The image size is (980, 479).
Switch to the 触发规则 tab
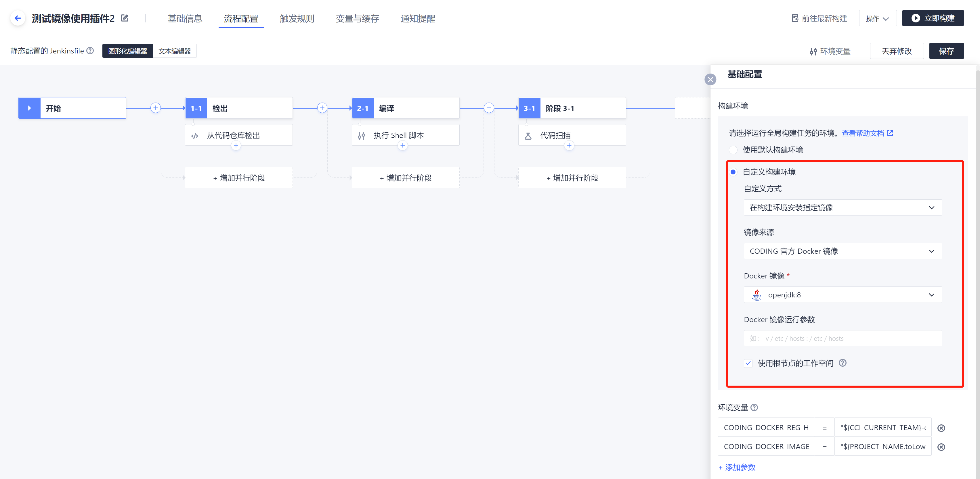pyautogui.click(x=297, y=19)
